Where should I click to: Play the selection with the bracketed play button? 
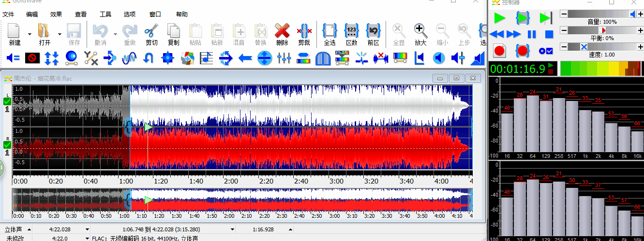pyautogui.click(x=523, y=18)
